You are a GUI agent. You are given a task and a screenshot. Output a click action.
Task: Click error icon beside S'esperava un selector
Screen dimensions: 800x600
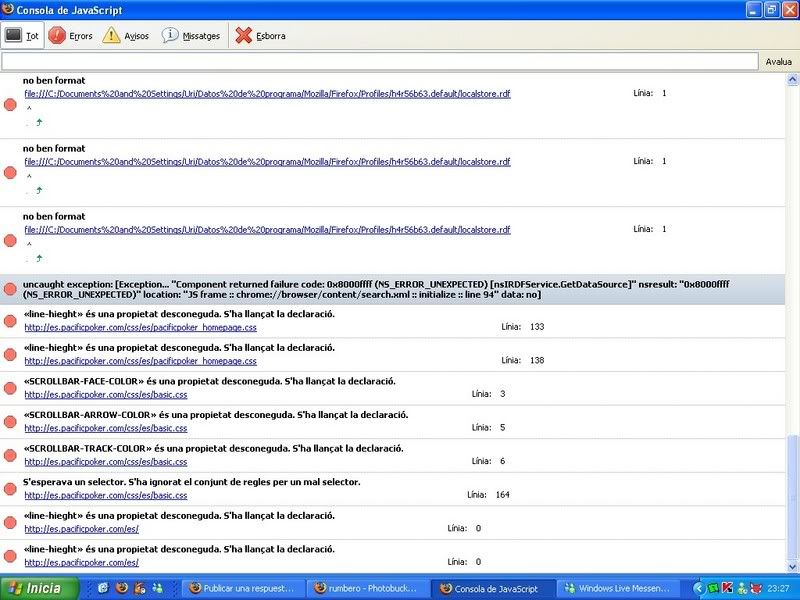pyautogui.click(x=10, y=489)
